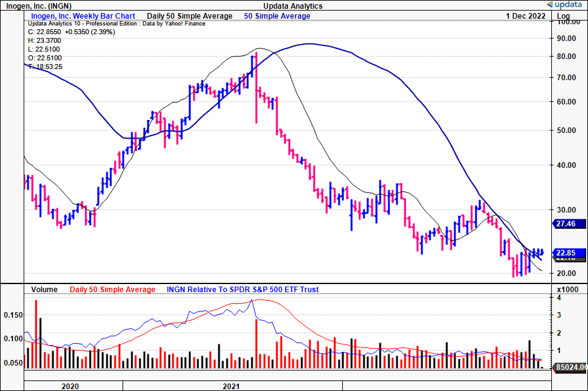Click the 30.00 price axis label
588x391 pixels.
tap(567, 209)
